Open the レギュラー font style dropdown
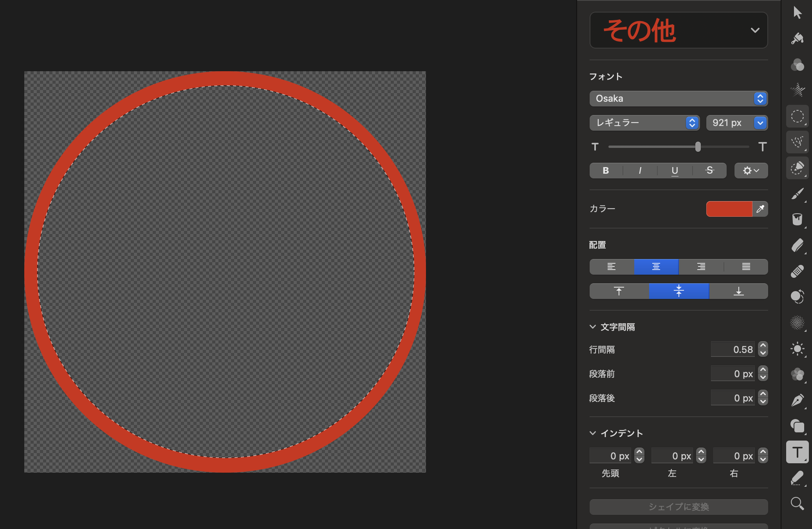This screenshot has width=812, height=529. (x=644, y=123)
